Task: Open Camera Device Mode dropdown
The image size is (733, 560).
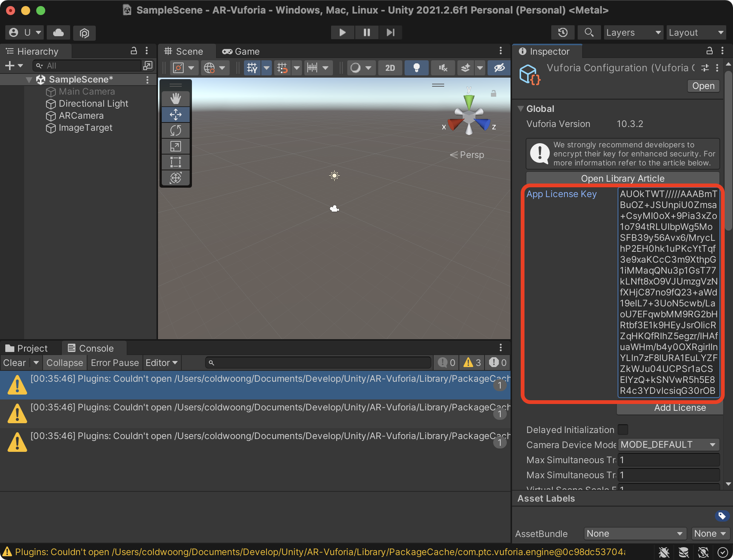Action: tap(668, 445)
